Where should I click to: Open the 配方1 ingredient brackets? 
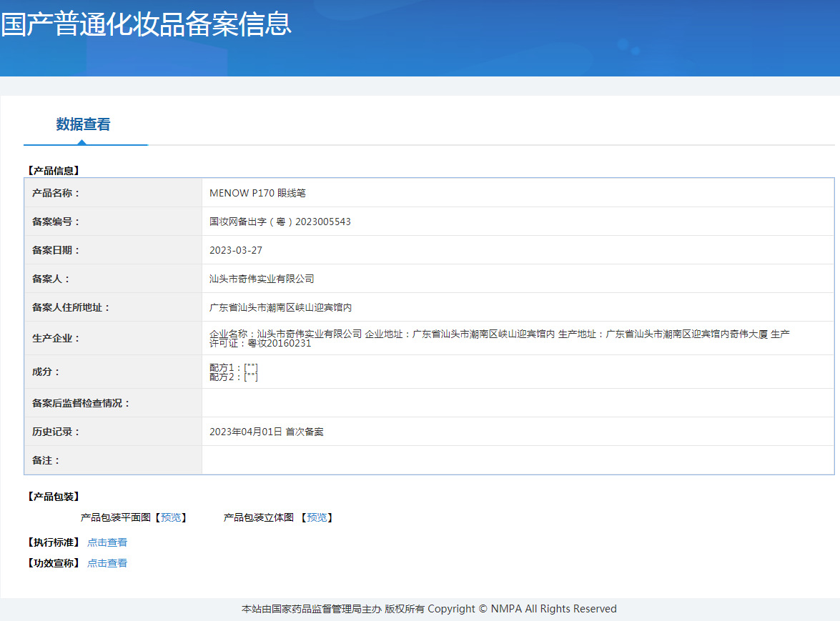point(250,367)
